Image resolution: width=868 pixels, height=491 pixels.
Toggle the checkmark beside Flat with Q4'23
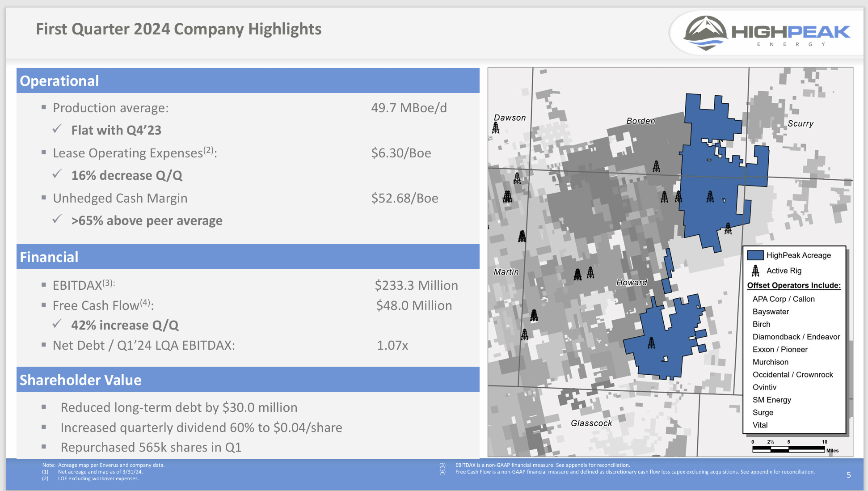click(x=57, y=129)
